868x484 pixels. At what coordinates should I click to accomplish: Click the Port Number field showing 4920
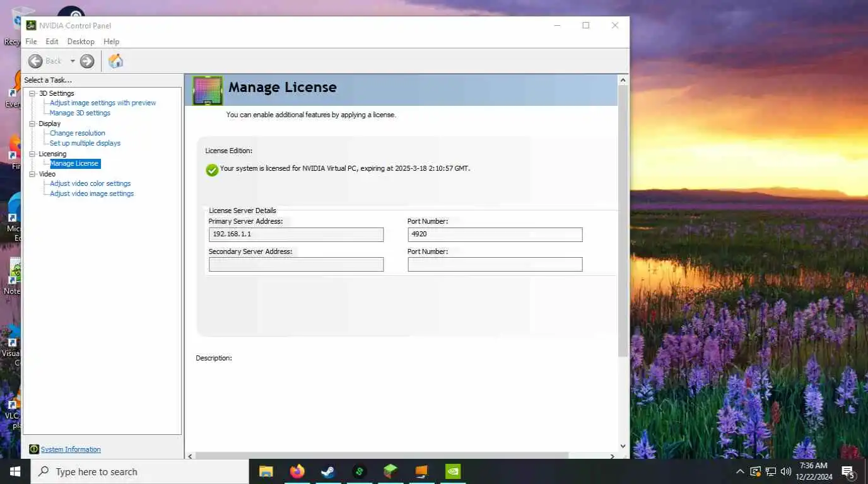[495, 234]
